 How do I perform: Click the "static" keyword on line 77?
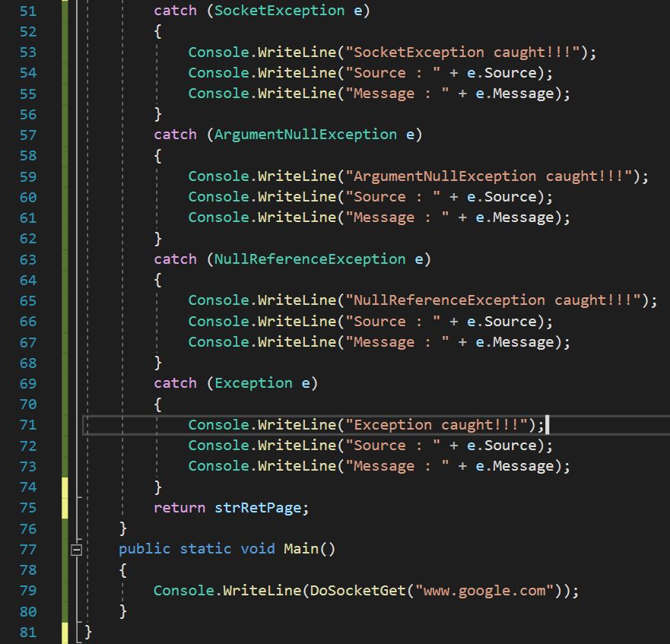point(205,549)
